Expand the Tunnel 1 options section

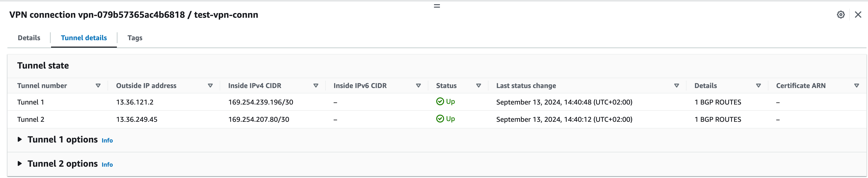(19, 140)
